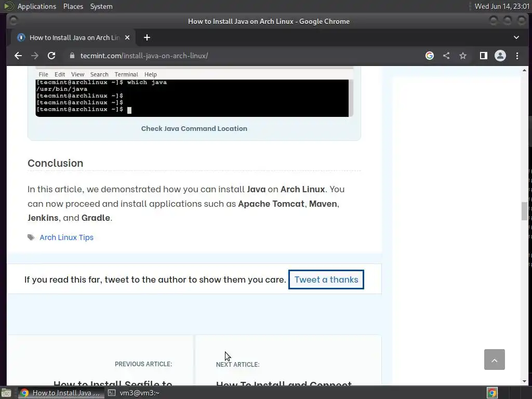This screenshot has height=399, width=532.
Task: Open Chrome three-dot menu
Action: 517,56
